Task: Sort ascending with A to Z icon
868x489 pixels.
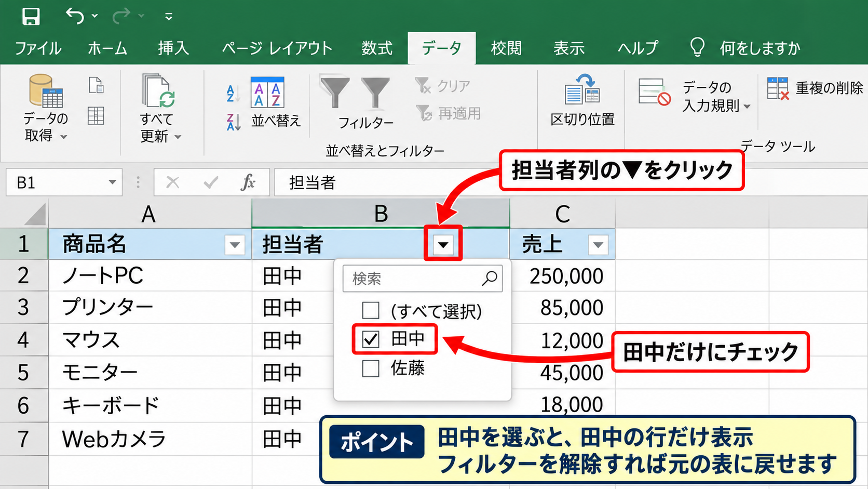Action: point(233,94)
